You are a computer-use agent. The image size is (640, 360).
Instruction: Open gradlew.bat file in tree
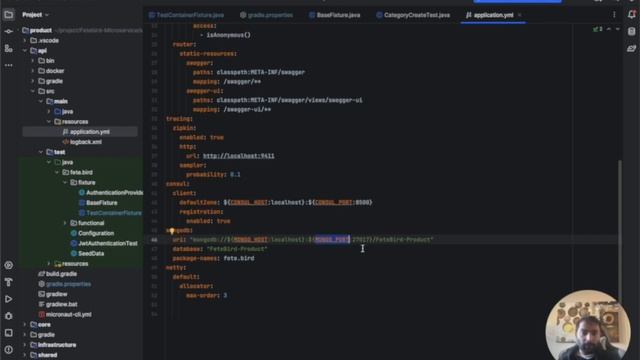coord(62,304)
